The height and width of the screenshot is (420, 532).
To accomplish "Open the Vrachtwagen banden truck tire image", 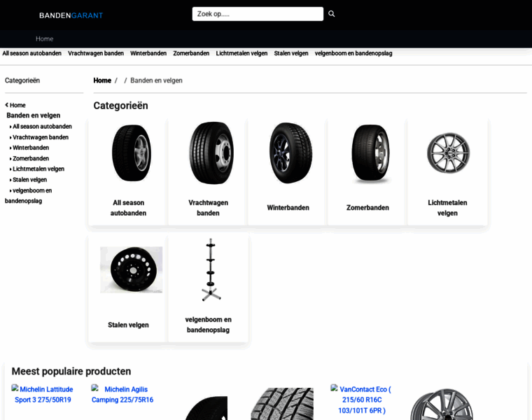I will tap(211, 153).
